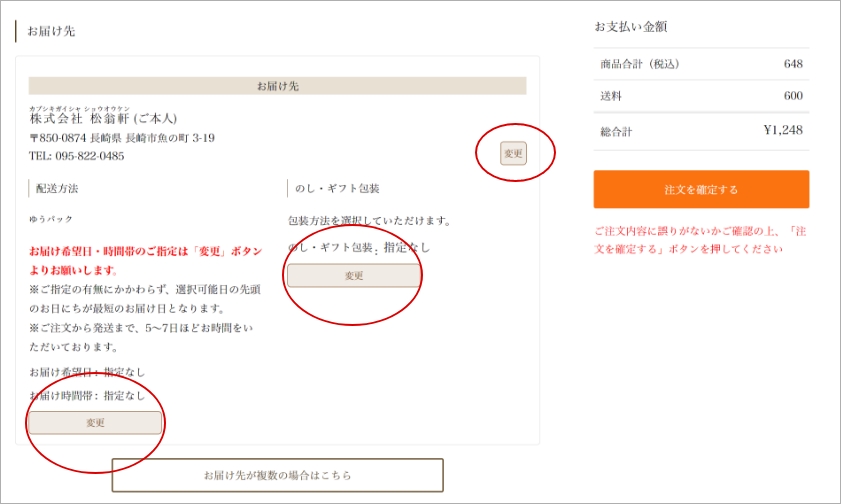Click the のし・ギフト包装 heading
Screen dimensions: 841x504
(337, 188)
